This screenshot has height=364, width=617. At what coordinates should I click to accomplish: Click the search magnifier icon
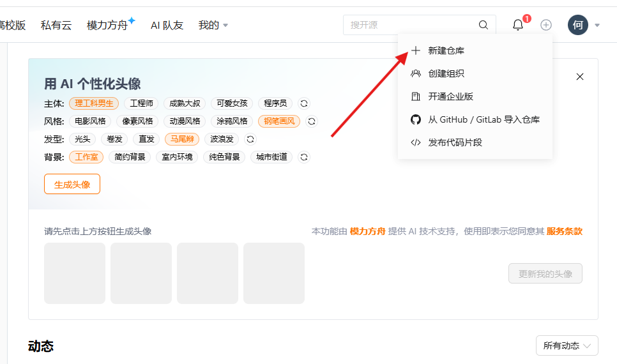tap(484, 25)
